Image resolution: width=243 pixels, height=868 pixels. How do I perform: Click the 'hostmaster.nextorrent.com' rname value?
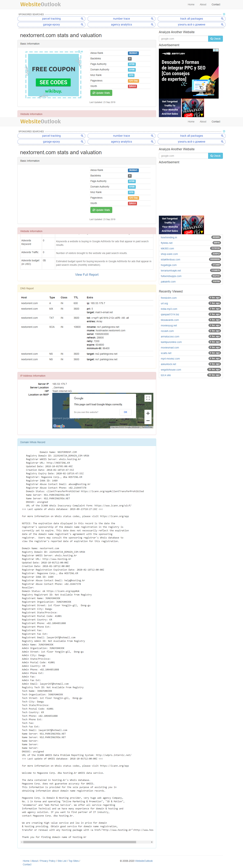point(110,331)
